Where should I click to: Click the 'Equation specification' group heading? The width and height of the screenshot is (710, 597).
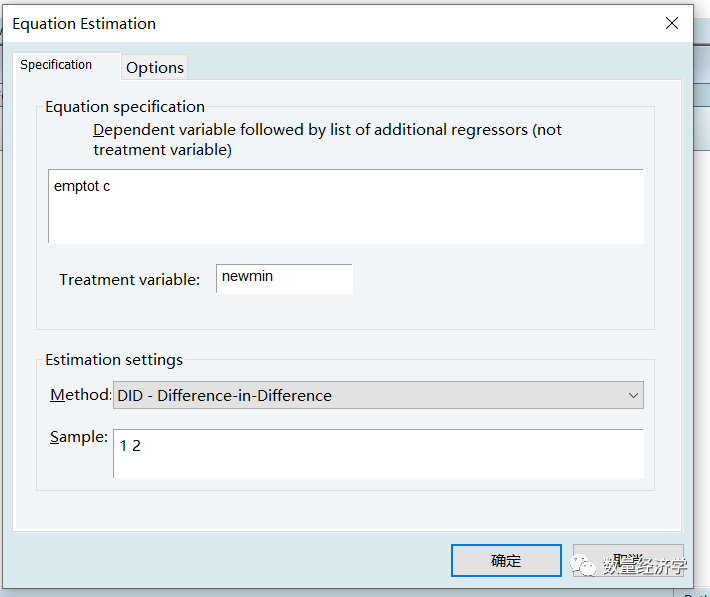pyautogui.click(x=125, y=107)
